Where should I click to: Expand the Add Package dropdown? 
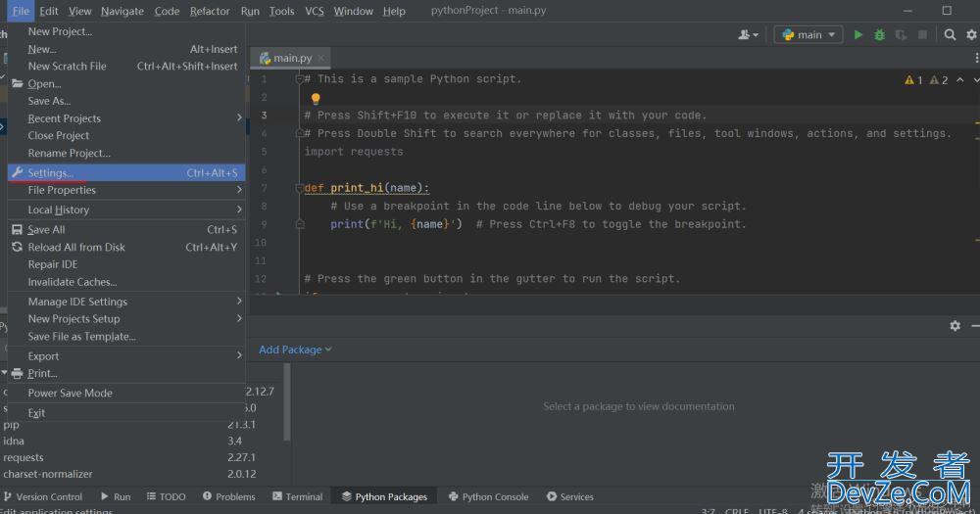pos(295,350)
